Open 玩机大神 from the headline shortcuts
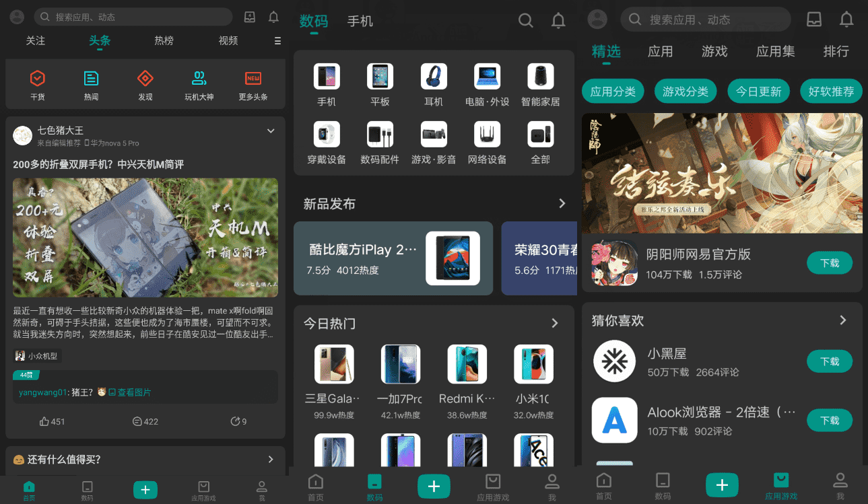The height and width of the screenshot is (504, 868). pos(199,79)
